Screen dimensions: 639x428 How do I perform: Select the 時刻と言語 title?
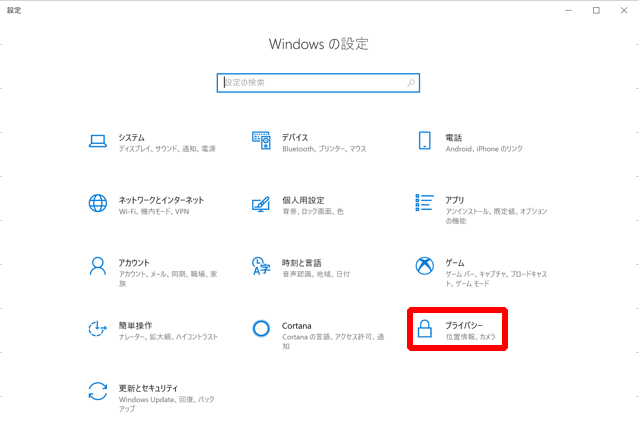coord(302,263)
